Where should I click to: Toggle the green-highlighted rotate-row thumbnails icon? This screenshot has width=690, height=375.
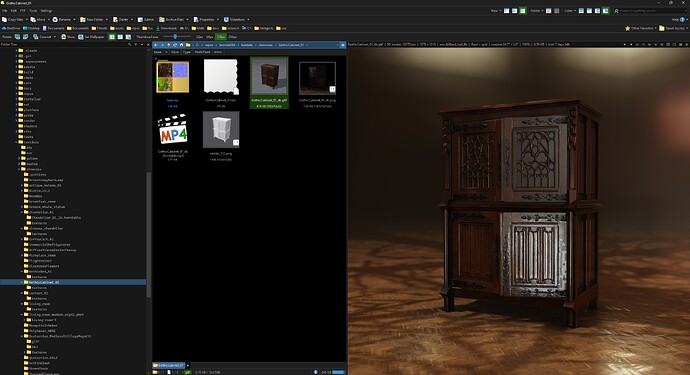(112, 37)
